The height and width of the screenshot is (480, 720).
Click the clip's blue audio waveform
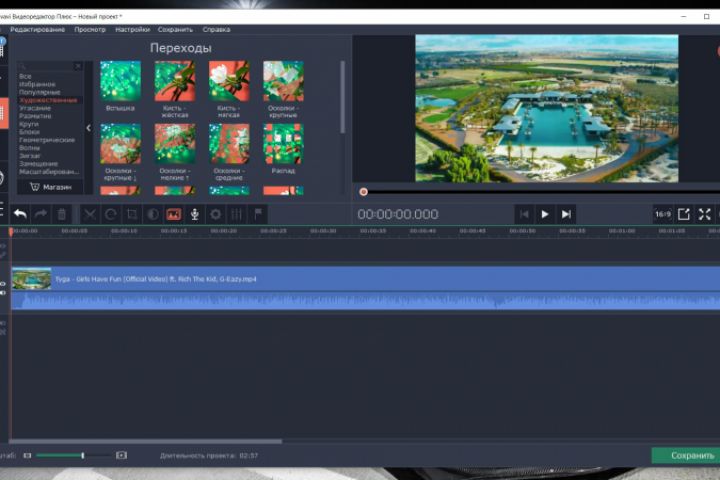pos(366,301)
